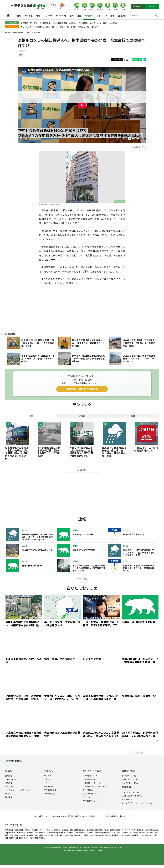Click the green rain cloud icon for 台風15号 ranking
The height and width of the screenshot is (868, 164).
[114, 433]
